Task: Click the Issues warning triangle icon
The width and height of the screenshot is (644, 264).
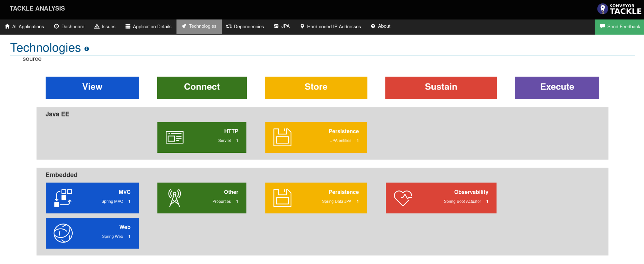Action: coord(97,26)
